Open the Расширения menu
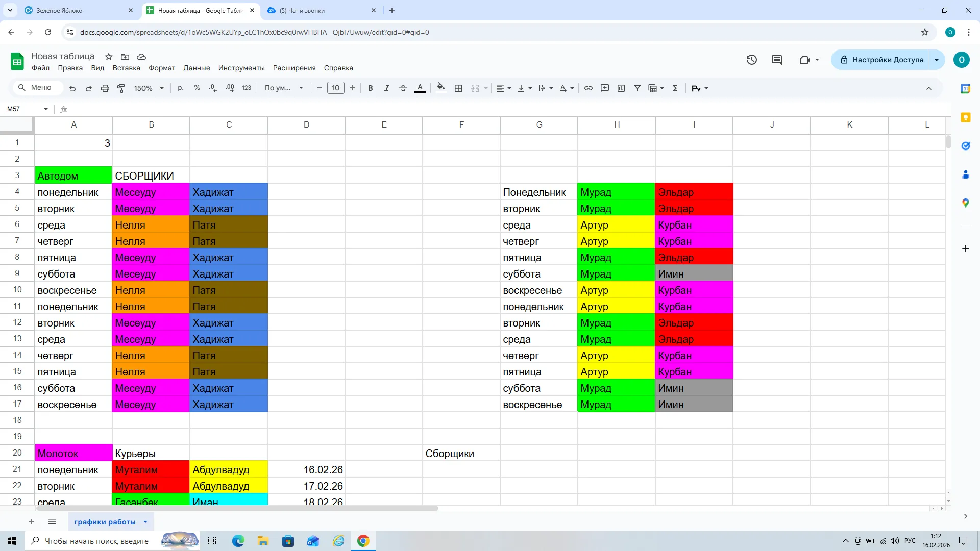The image size is (980, 551). (x=294, y=68)
